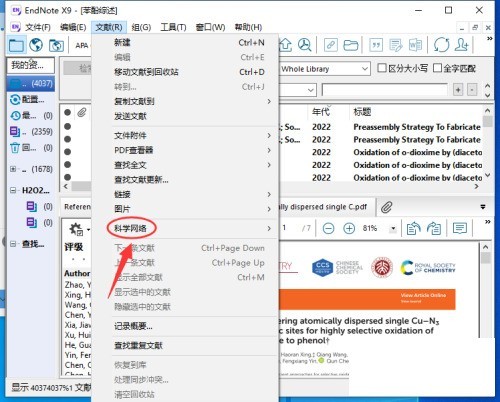Screen dimensions: 500x402
Task: Click the recently added clock icon
Action: (15, 116)
